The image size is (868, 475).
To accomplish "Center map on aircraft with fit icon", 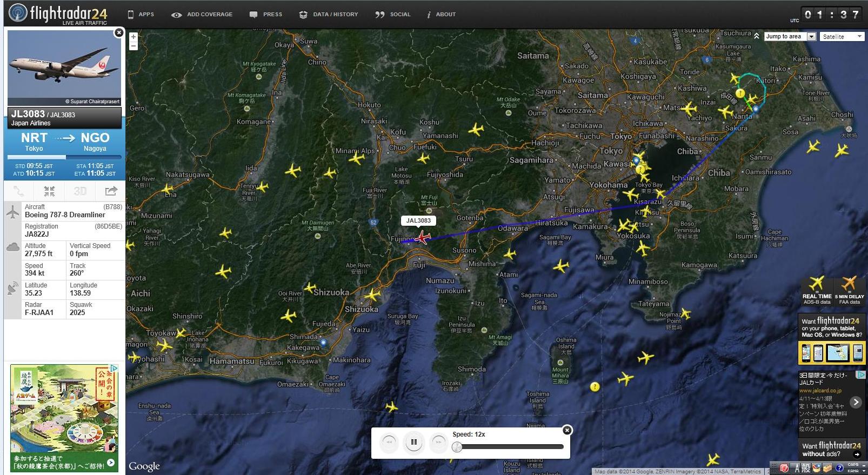I will pyautogui.click(x=49, y=191).
